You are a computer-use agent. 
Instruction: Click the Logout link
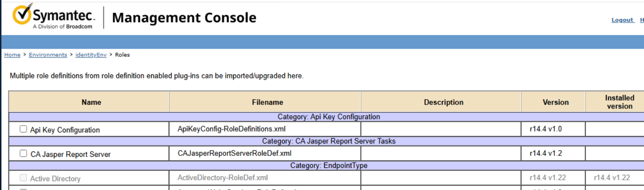pyautogui.click(x=622, y=20)
